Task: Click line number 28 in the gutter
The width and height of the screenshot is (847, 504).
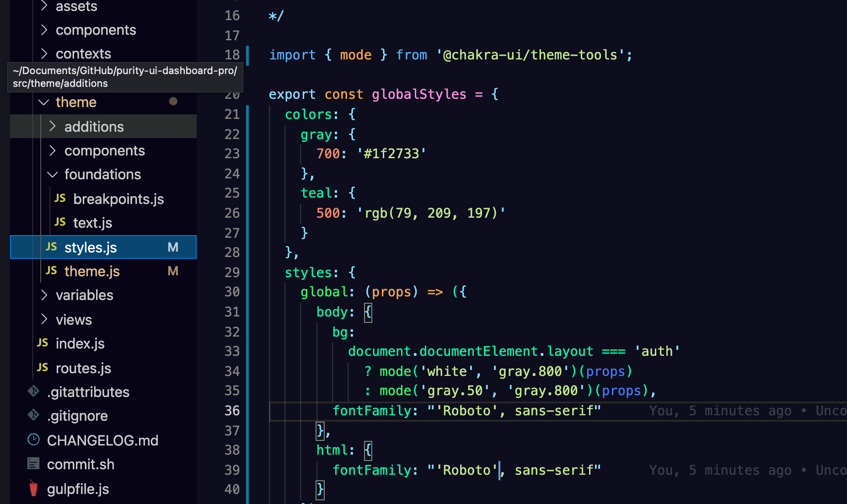Action: [x=232, y=252]
